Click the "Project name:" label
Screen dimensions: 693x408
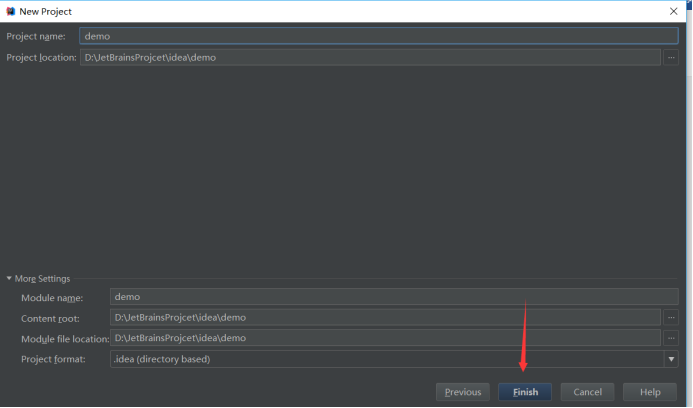point(36,36)
